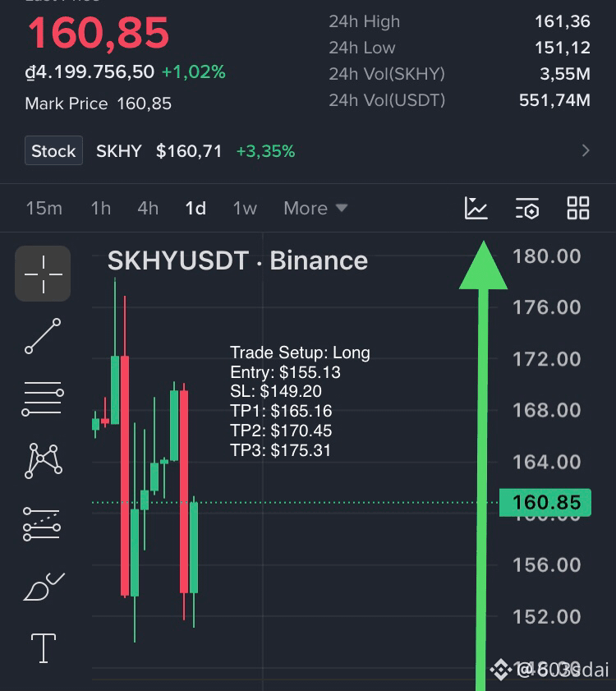The width and height of the screenshot is (616, 691).
Task: Tap the đ4.199.756,50 converted price
Action: point(90,71)
